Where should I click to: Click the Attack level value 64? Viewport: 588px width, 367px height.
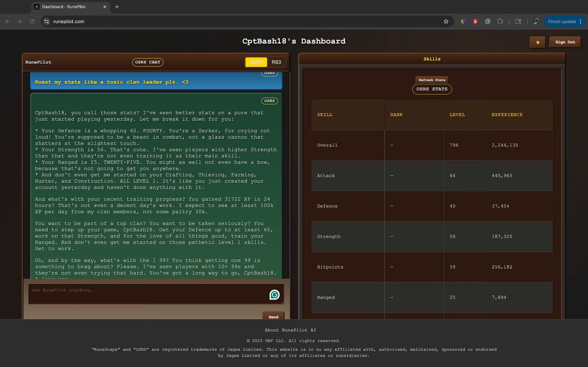tap(452, 175)
